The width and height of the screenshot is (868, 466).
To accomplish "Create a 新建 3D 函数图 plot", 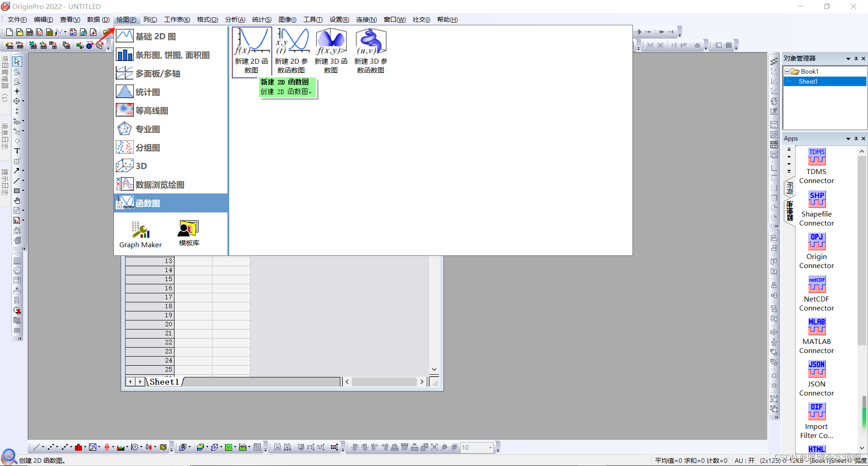I will (x=331, y=51).
